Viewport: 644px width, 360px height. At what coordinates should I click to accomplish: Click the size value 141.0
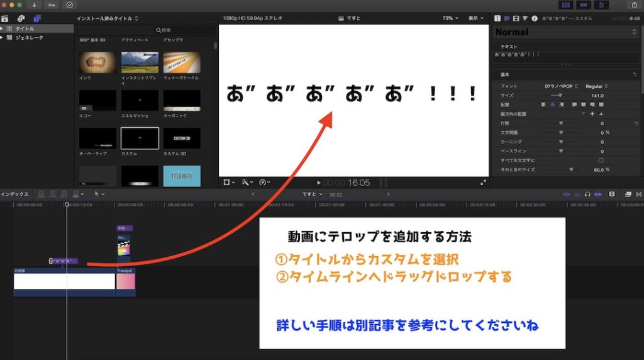coord(597,96)
